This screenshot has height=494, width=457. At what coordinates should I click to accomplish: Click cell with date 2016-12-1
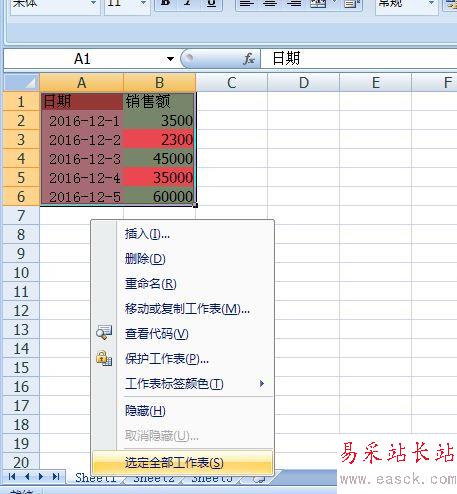point(81,120)
